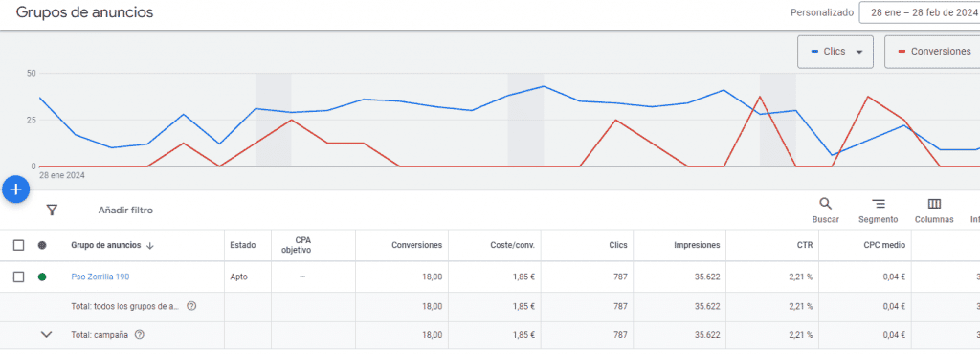Open the Columnas column editor

934,211
